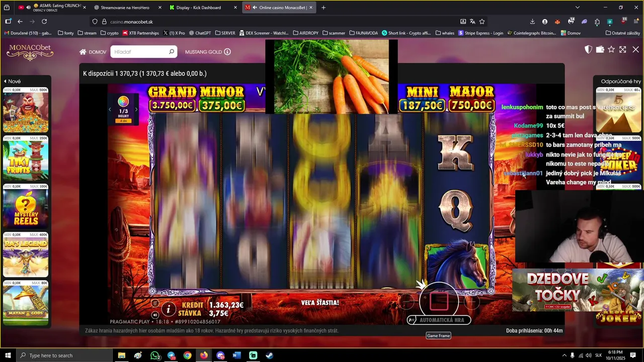Viewport: 644px width, 362px height.
Task: Open Ostatné záložky bookmarks folder
Action: point(622,33)
